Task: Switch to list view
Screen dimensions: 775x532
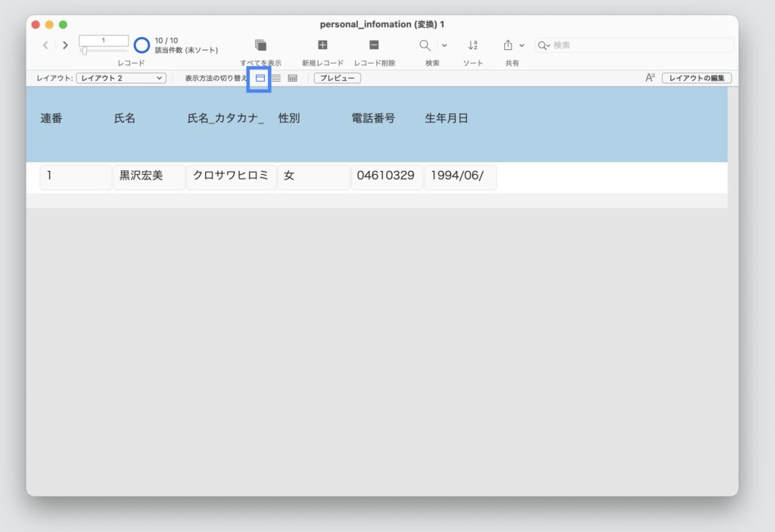Action: coord(276,77)
